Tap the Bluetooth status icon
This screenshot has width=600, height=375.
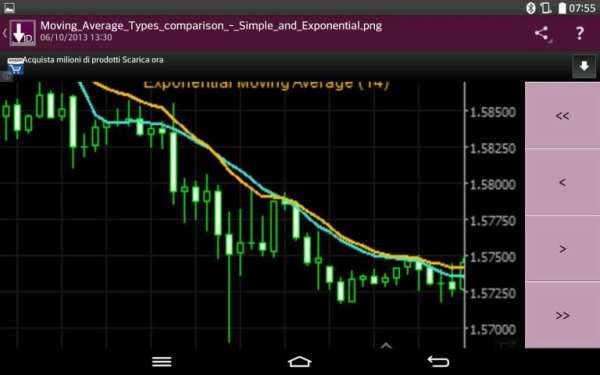point(531,8)
